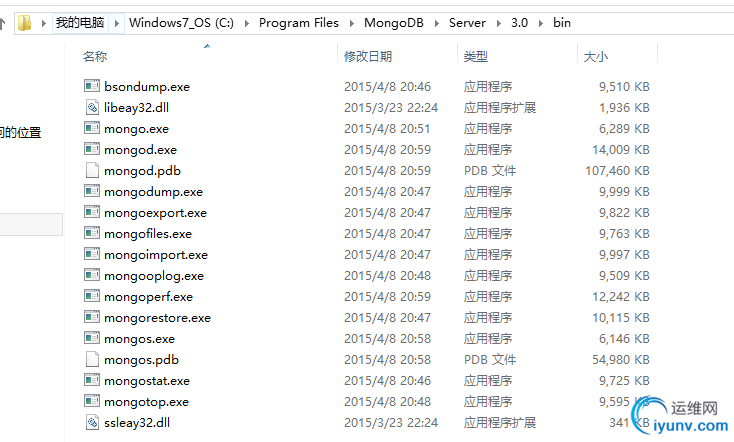Go to the Server folder breadcrumb

tap(467, 22)
